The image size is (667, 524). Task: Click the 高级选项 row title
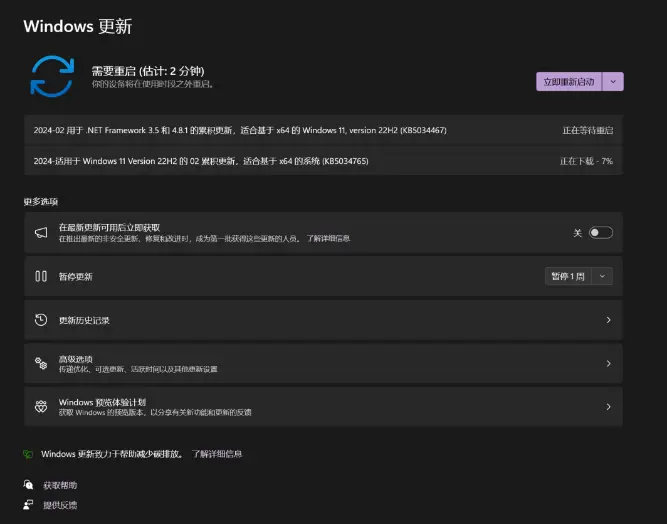coord(76,359)
